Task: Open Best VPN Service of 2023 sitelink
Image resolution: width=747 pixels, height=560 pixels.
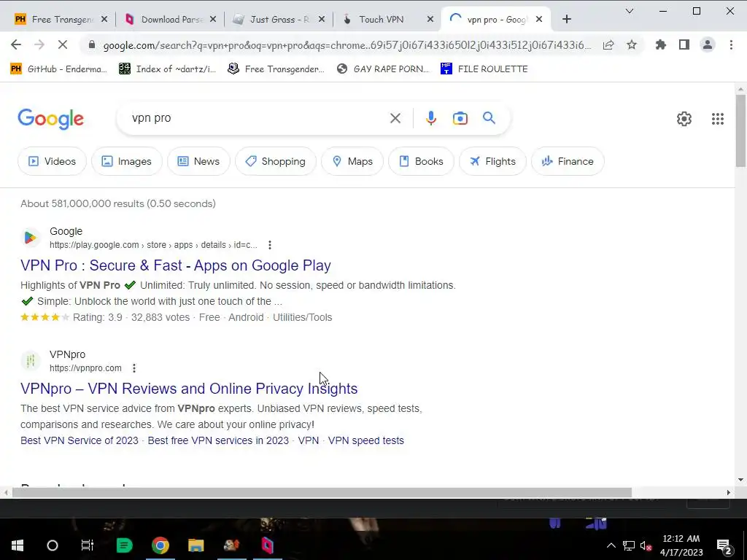Action: tap(80, 440)
